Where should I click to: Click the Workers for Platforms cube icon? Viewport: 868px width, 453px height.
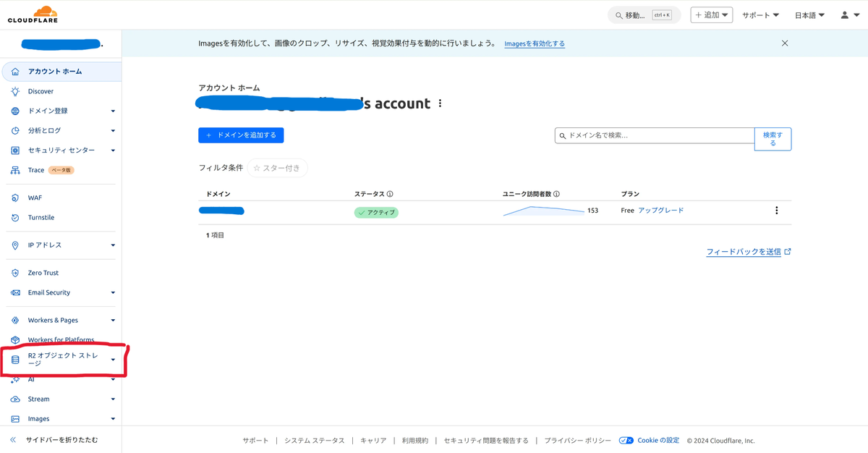coord(15,340)
